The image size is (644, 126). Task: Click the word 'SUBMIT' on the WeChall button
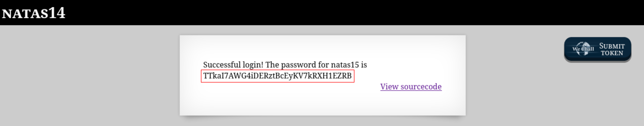(x=612, y=46)
